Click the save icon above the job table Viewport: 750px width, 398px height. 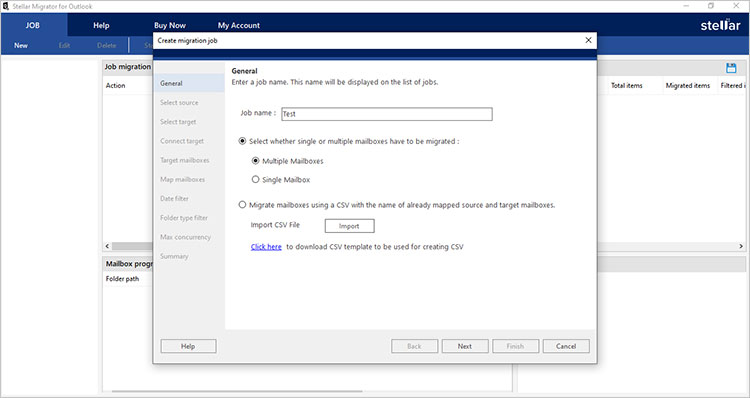(x=731, y=68)
